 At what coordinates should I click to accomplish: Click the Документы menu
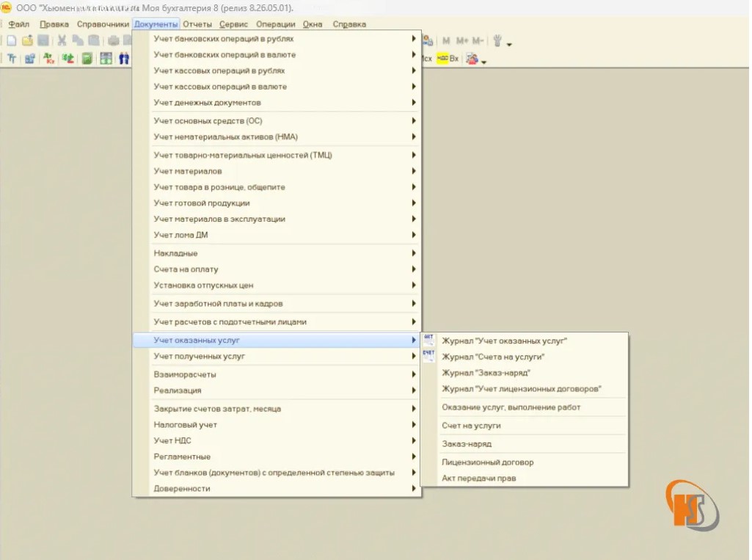[156, 24]
